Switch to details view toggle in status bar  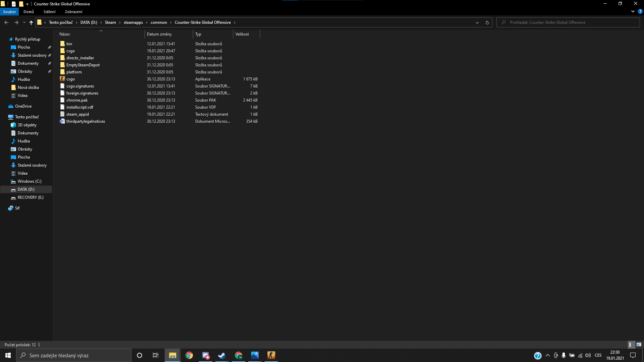tap(631, 345)
